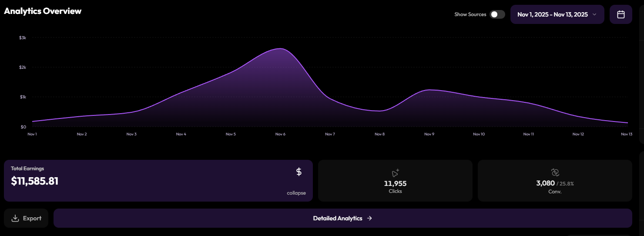This screenshot has width=644, height=236.
Task: Click the Nov 4 axis label
Action: [x=181, y=134]
